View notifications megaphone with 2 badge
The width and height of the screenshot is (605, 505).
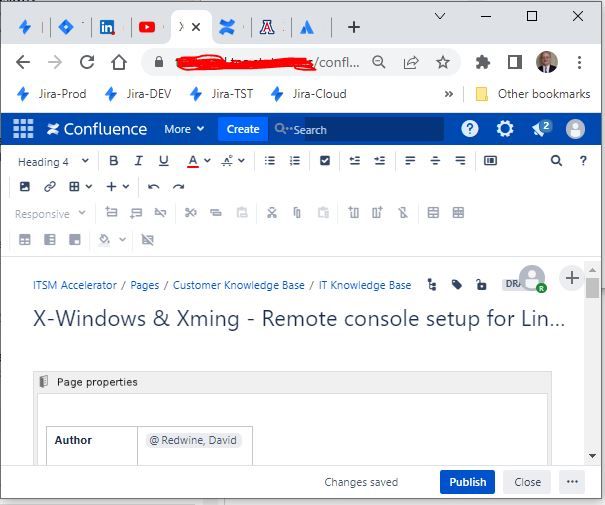[x=541, y=128]
